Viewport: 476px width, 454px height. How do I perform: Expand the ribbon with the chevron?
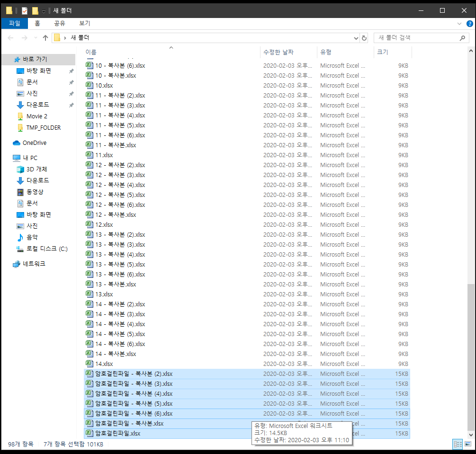[x=459, y=24]
